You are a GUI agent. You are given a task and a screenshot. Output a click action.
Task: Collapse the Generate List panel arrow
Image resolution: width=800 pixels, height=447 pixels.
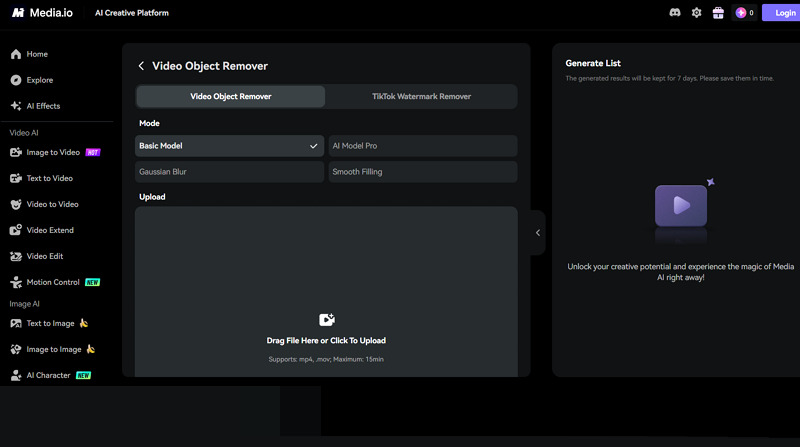pos(538,233)
